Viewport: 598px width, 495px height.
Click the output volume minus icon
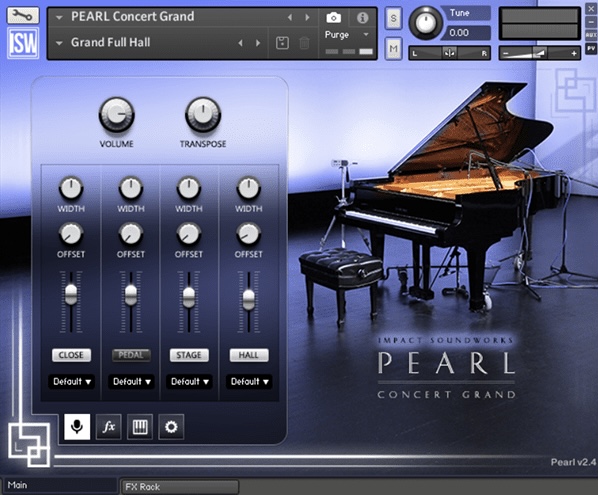pos(506,54)
